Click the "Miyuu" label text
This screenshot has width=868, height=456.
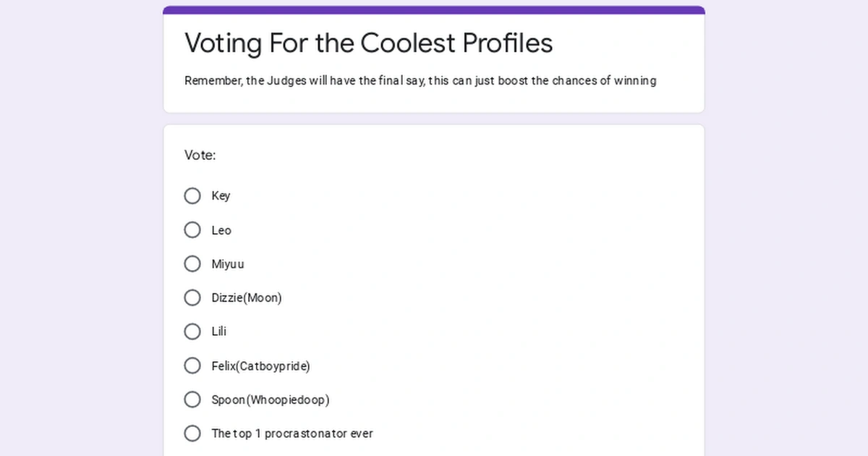[x=228, y=264]
